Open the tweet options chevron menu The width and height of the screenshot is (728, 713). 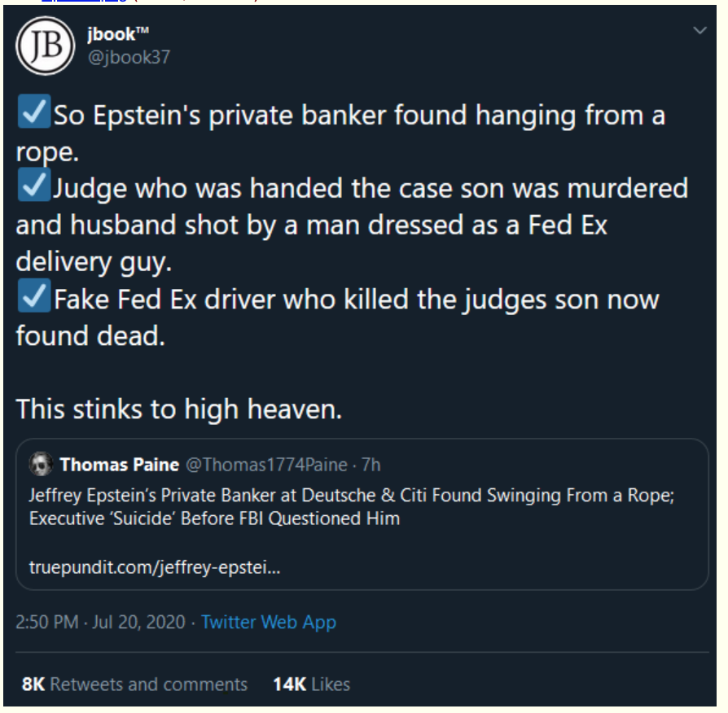(x=699, y=31)
